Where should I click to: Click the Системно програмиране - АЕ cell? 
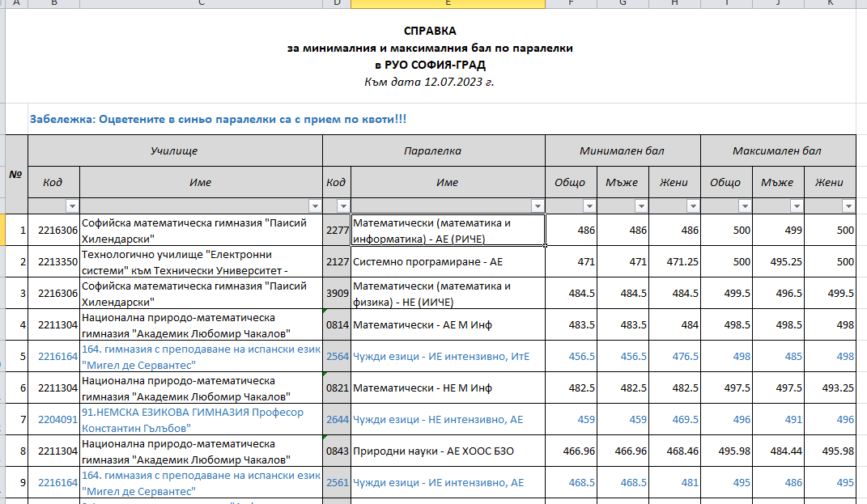[447, 262]
